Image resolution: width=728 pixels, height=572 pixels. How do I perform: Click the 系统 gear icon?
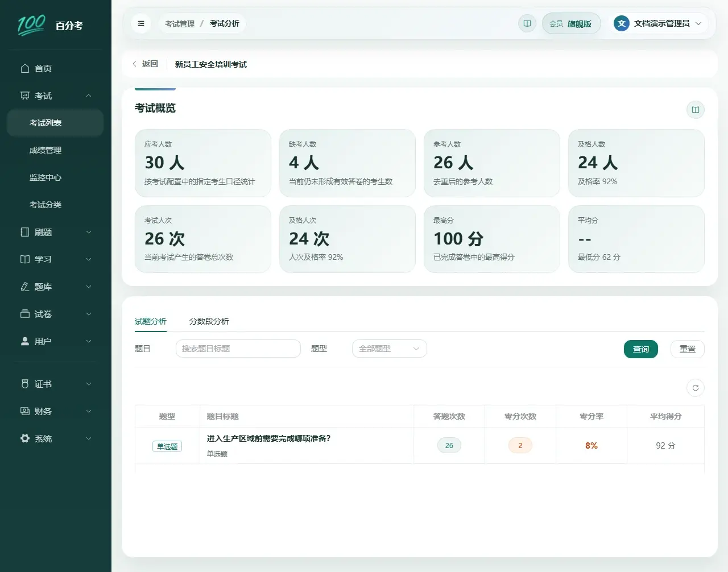click(x=25, y=438)
